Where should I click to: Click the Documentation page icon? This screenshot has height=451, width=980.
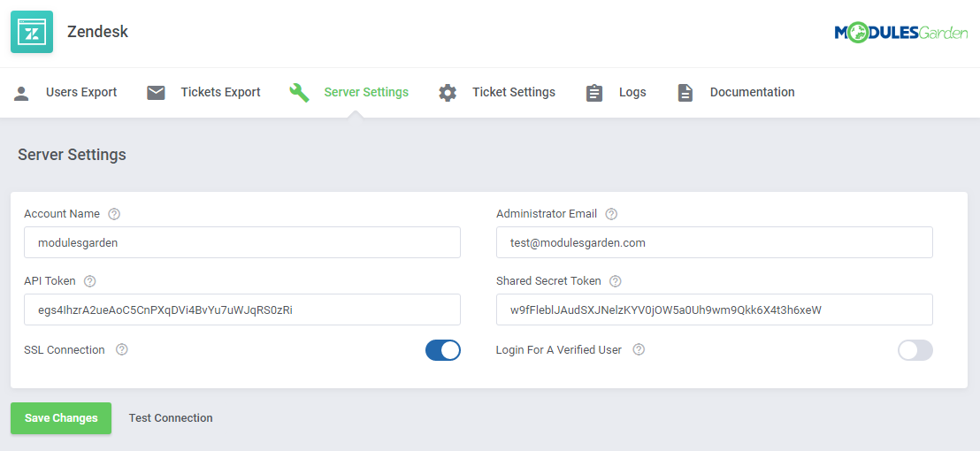[685, 93]
